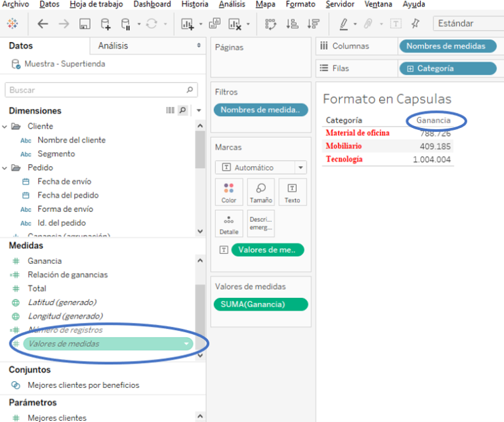Open the Análisis menu
The height and width of the screenshot is (422, 504).
[232, 5]
